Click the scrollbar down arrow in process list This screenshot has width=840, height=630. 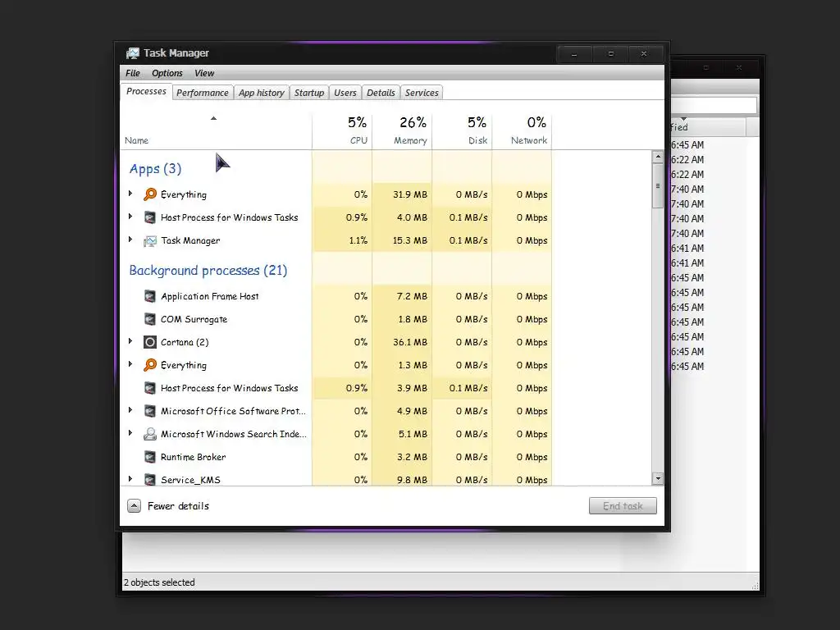tap(658, 478)
